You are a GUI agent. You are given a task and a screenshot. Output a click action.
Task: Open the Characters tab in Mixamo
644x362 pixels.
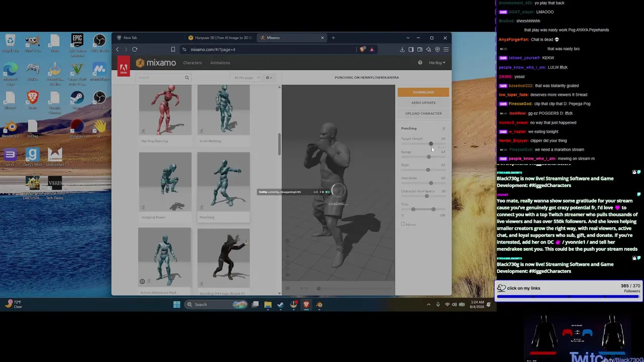pos(192,63)
